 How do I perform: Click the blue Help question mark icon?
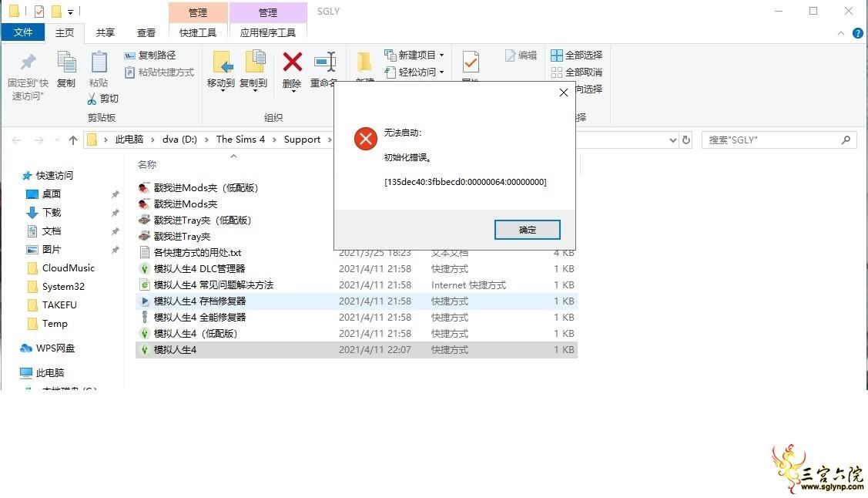pyautogui.click(x=858, y=33)
